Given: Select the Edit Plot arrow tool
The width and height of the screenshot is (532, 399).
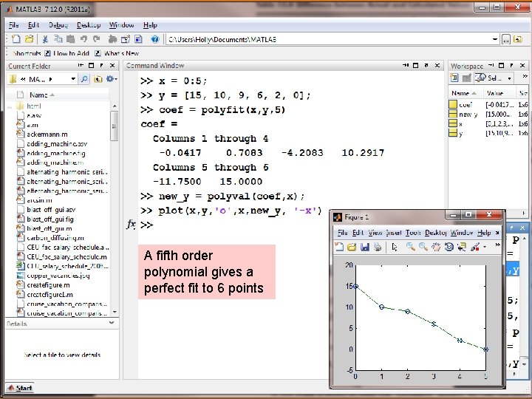Looking at the screenshot, I should coord(395,247).
